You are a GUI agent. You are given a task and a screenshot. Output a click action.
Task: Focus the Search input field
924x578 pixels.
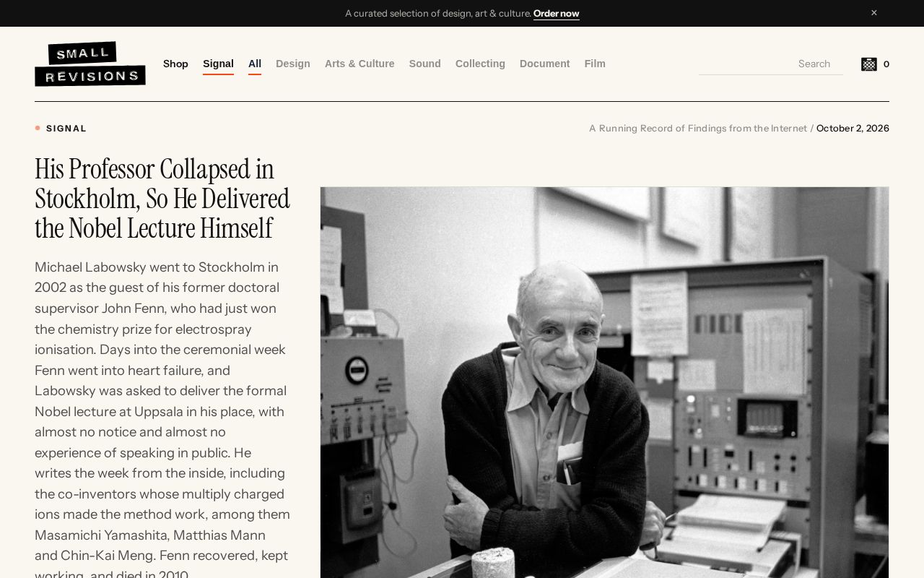tap(771, 64)
